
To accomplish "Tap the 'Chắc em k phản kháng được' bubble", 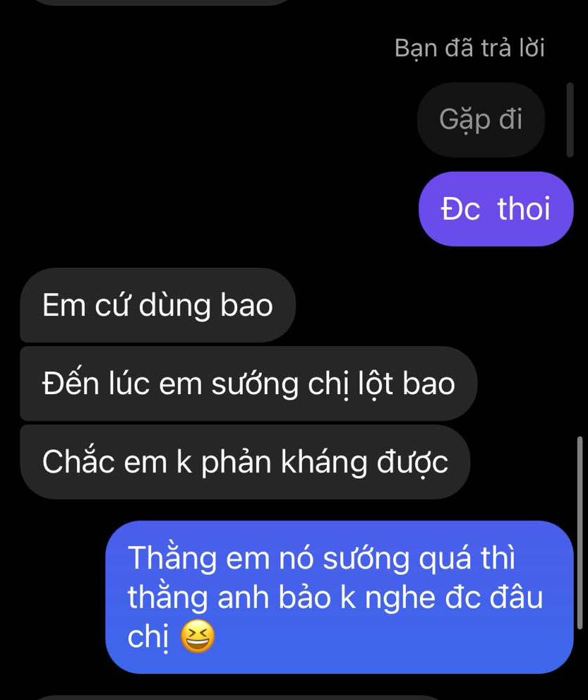I will click(x=245, y=462).
